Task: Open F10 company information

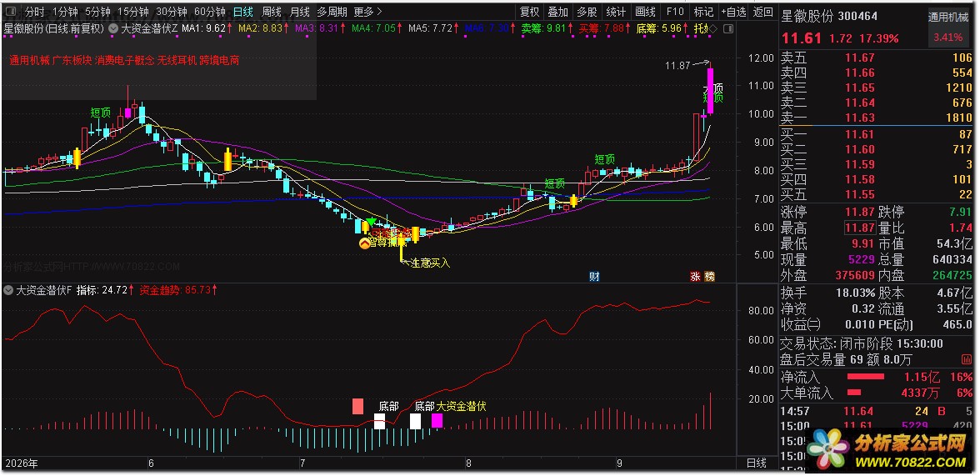Action: pyautogui.click(x=675, y=12)
